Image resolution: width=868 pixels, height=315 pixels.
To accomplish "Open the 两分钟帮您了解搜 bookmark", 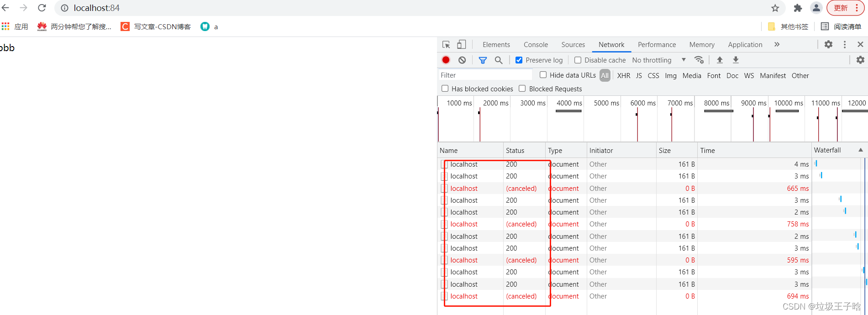I will point(74,26).
